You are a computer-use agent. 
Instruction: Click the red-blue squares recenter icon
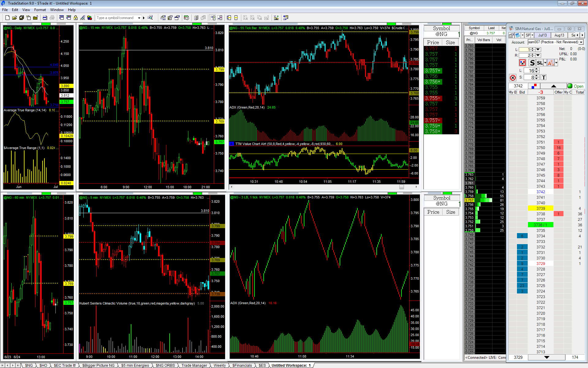[x=534, y=86]
